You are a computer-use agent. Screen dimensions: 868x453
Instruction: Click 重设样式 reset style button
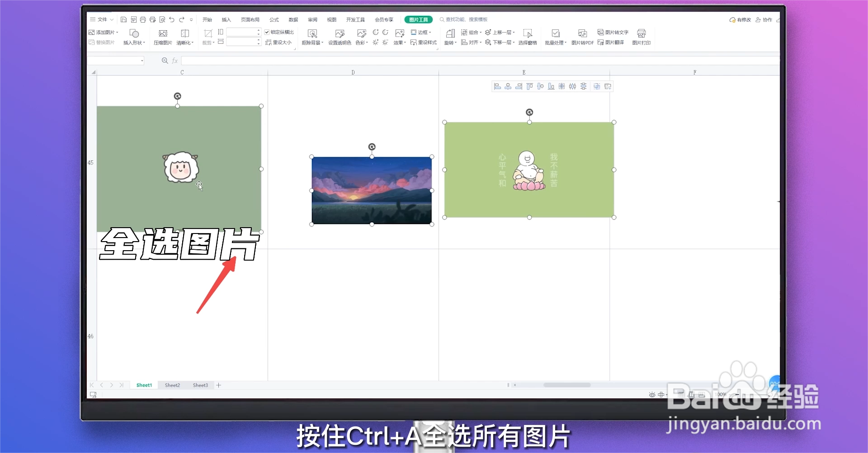coord(424,42)
